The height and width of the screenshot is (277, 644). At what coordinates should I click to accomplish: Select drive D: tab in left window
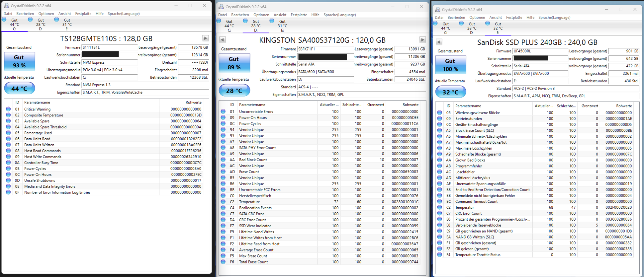point(41,25)
